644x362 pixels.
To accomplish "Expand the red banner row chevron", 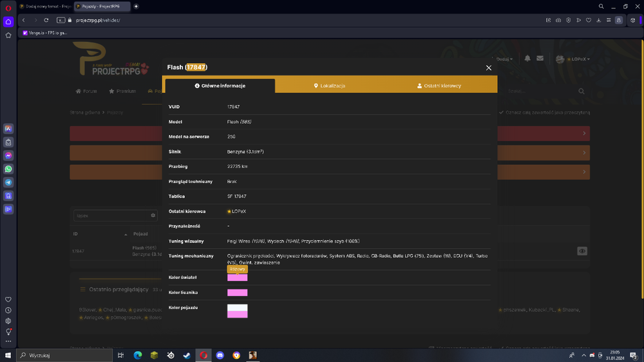I will tap(584, 133).
